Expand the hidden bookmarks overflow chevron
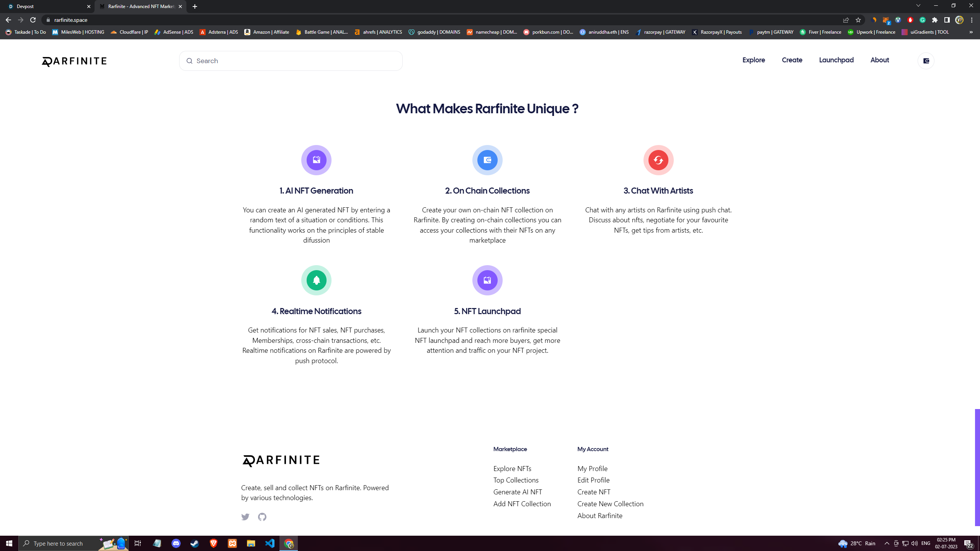 click(x=971, y=32)
